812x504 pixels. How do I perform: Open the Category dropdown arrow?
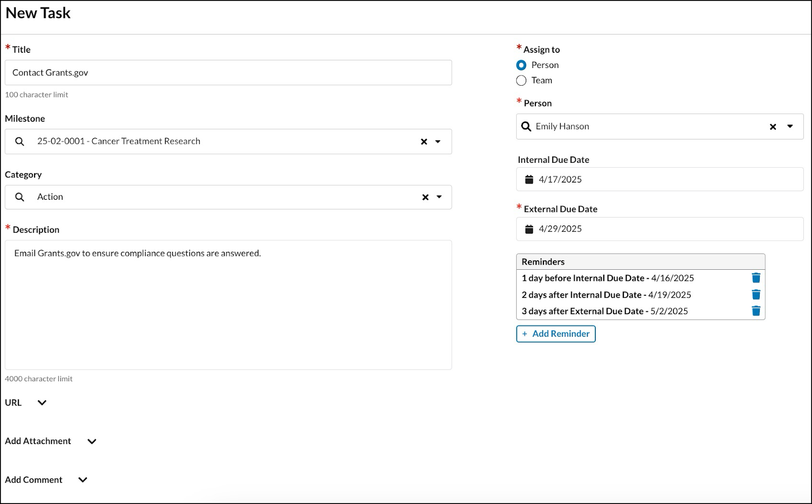pos(439,197)
